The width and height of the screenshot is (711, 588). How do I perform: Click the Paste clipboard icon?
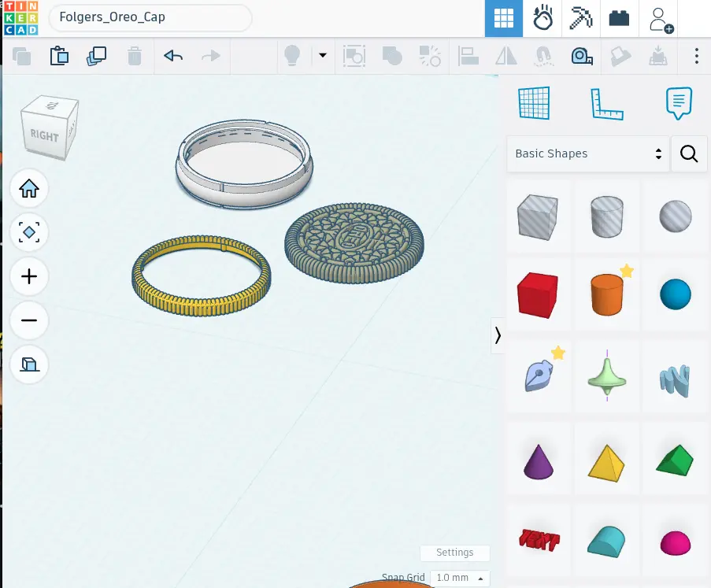point(59,56)
